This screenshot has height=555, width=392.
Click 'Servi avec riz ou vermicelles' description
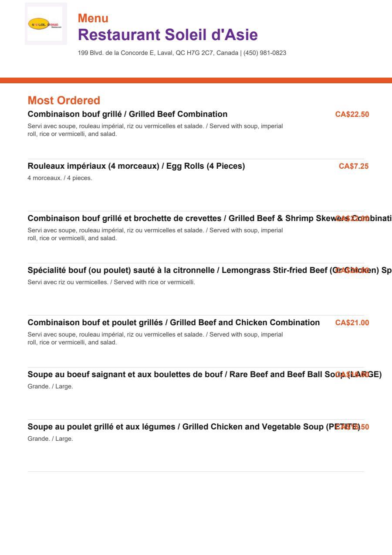[x=112, y=283]
